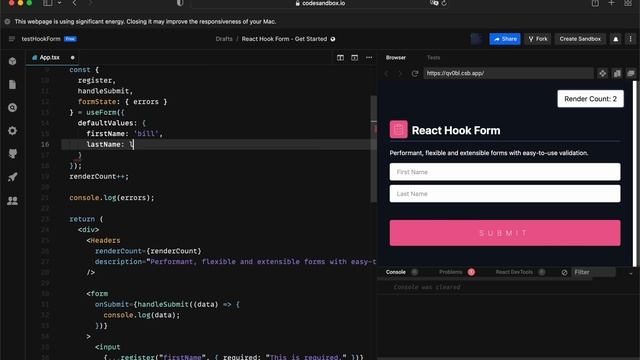Image resolution: width=640 pixels, height=360 pixels.
Task: Focus the Last Name input
Action: click(x=505, y=194)
